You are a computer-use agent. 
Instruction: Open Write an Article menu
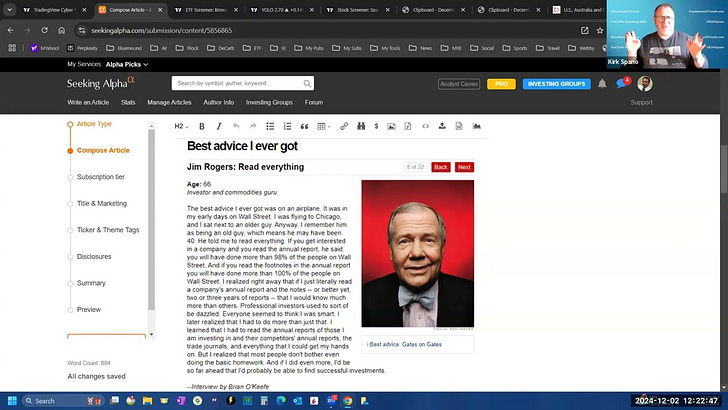click(x=88, y=102)
